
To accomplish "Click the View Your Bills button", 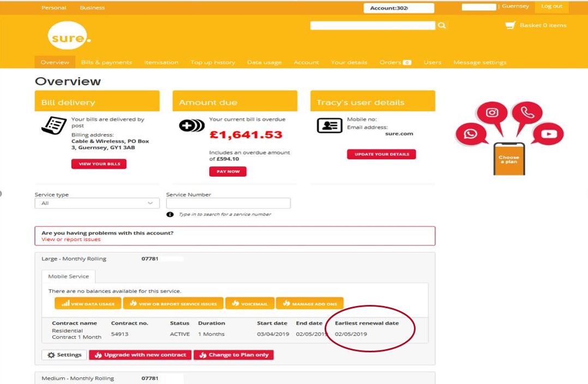I will click(x=99, y=164).
